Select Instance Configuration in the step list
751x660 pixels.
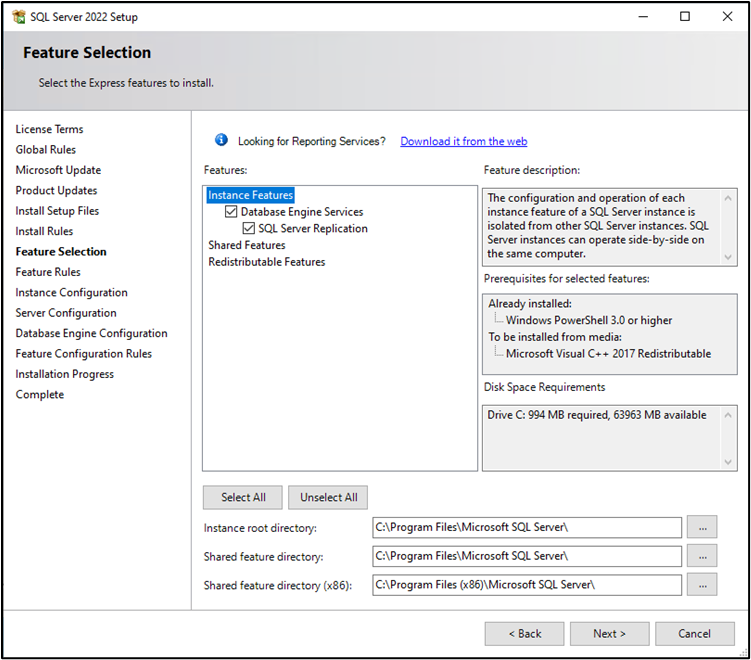click(71, 293)
